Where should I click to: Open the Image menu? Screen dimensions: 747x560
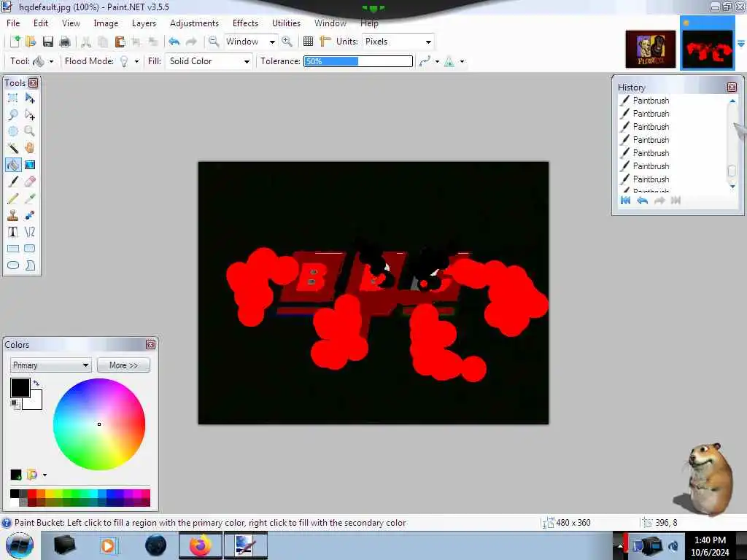click(x=106, y=23)
